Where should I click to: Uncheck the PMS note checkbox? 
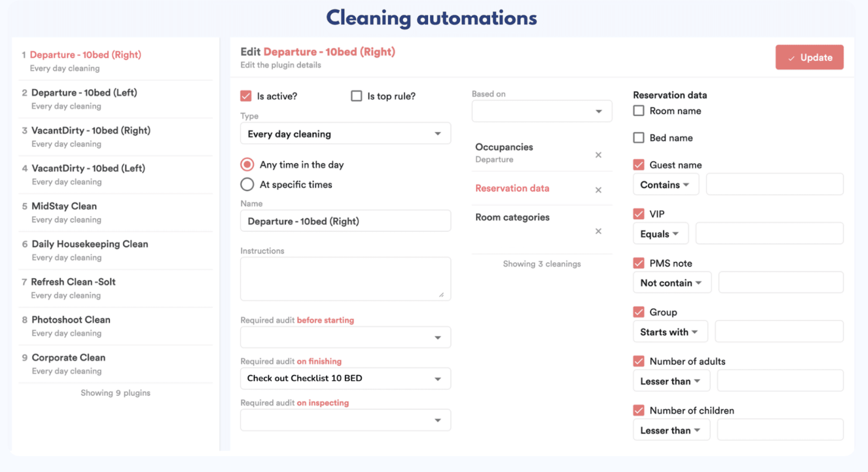[x=638, y=263]
